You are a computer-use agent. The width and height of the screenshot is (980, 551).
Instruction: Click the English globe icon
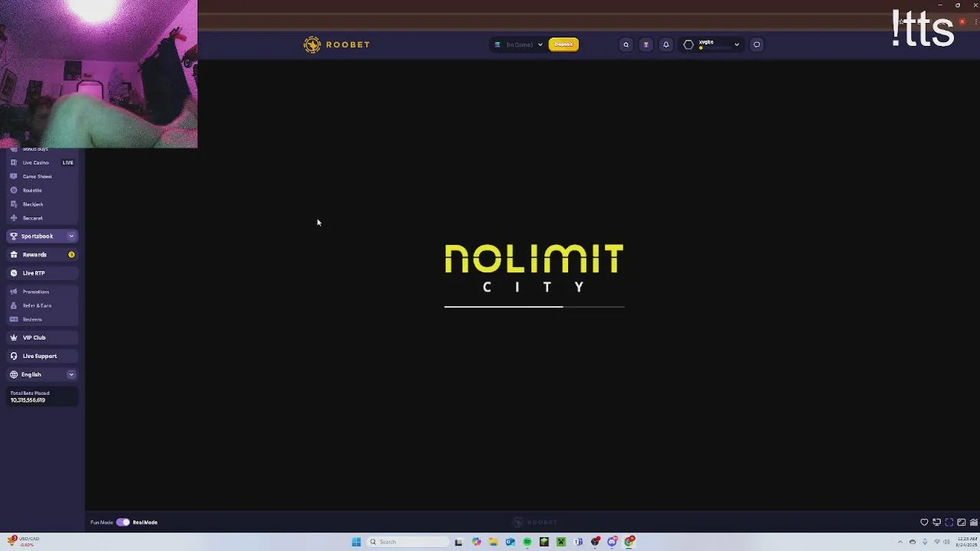[14, 374]
